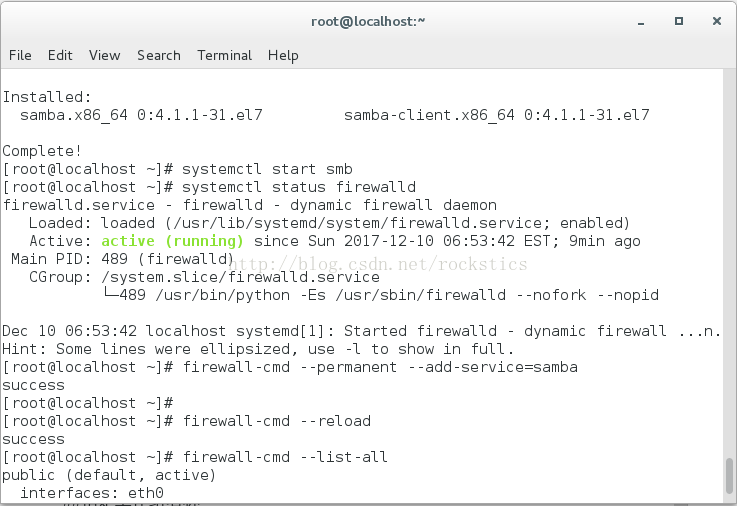Click the blog.csdn.net watermark URL
Viewport: 737px width, 506px height.
[x=378, y=264]
